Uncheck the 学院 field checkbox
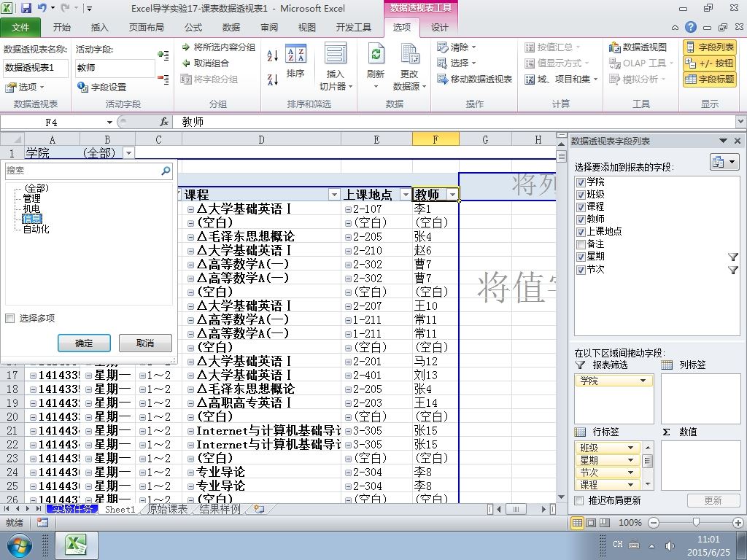747x560 pixels. coord(581,182)
